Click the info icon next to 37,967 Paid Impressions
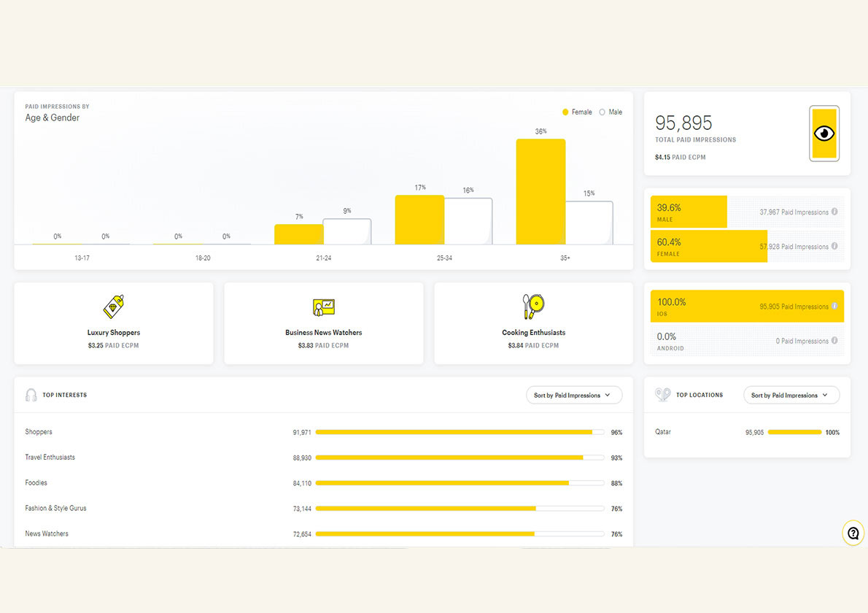This screenshot has height=613, width=868. [834, 212]
